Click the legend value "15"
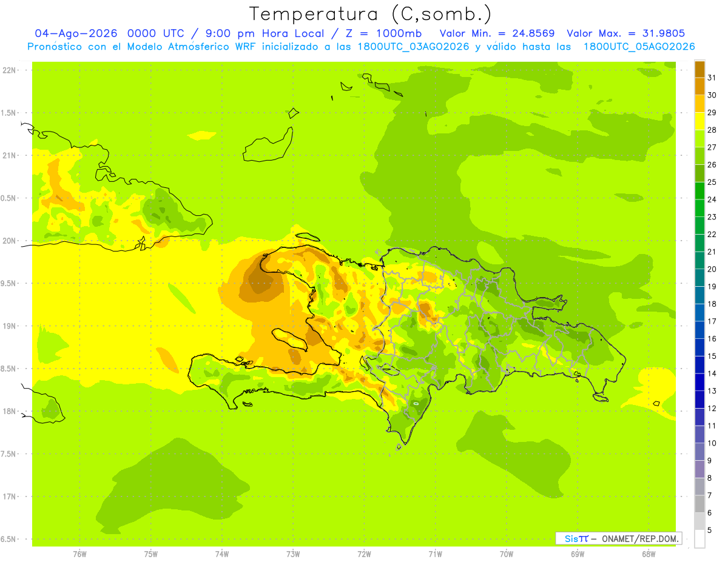728x562 pixels. [x=712, y=356]
